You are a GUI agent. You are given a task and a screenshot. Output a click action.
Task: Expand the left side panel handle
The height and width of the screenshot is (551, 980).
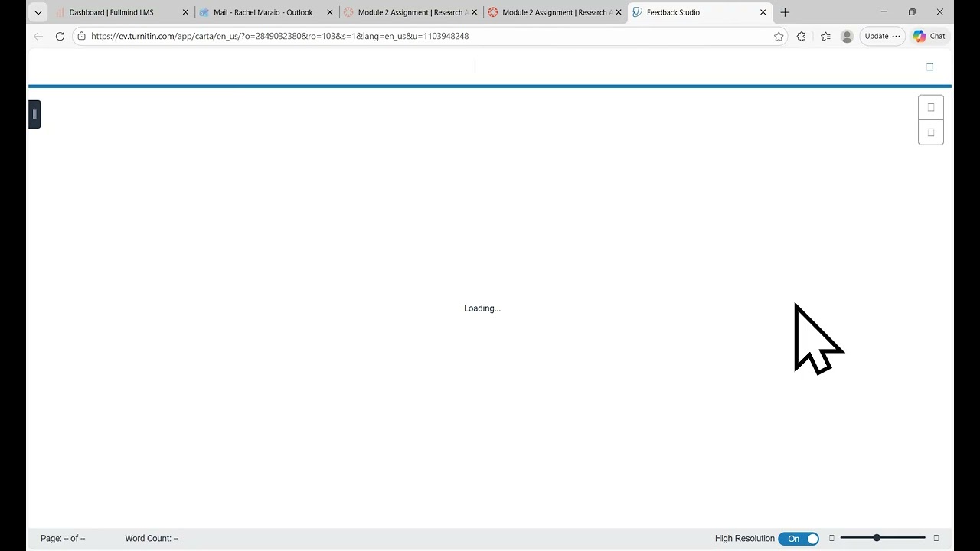tap(34, 114)
